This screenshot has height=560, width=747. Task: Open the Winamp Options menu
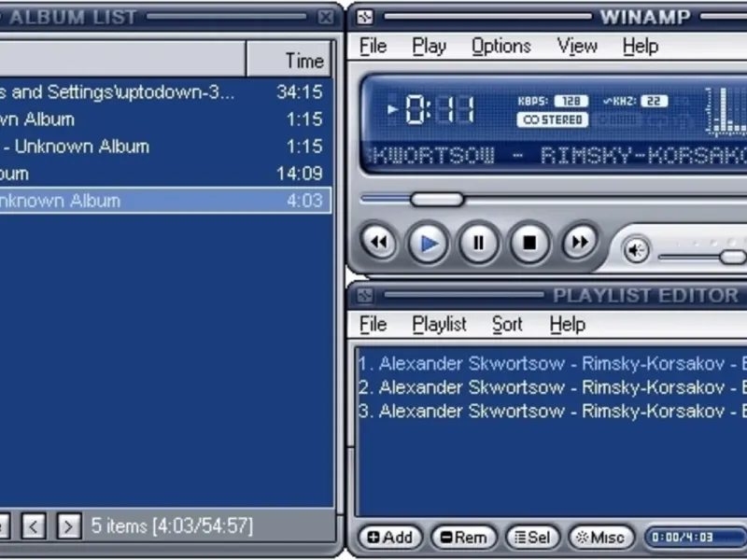click(501, 47)
